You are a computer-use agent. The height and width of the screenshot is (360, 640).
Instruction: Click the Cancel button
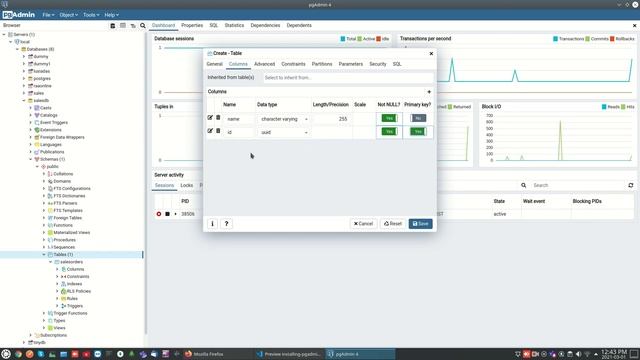click(x=363, y=224)
